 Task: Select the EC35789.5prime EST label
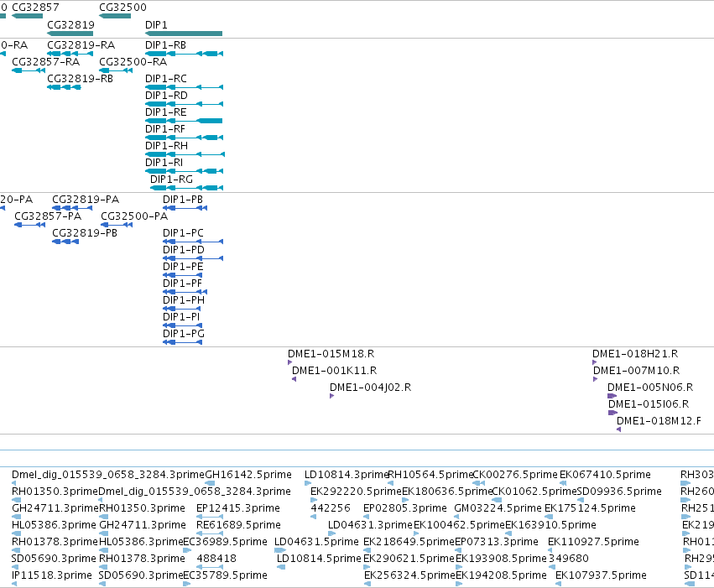(225, 575)
